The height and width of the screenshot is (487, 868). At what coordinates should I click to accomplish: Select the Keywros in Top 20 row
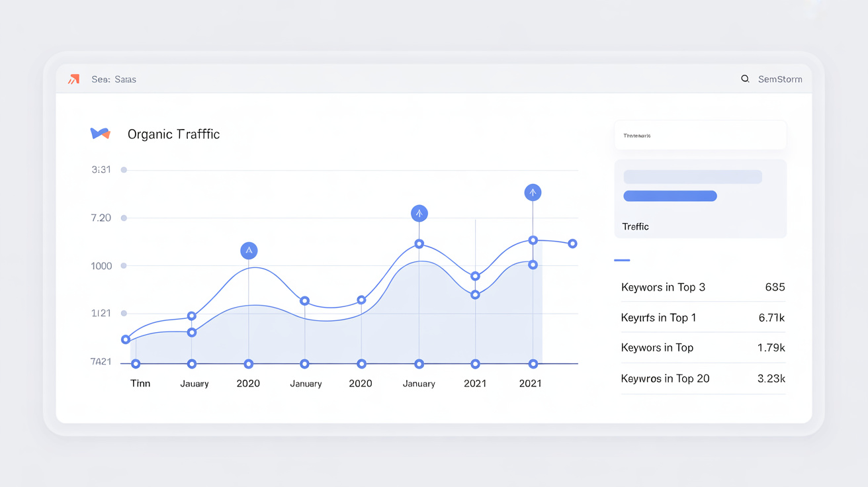pos(703,378)
